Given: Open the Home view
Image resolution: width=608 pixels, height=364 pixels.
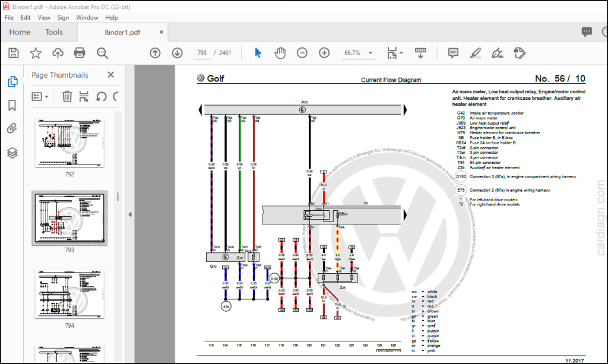Looking at the screenshot, I should (x=20, y=32).
